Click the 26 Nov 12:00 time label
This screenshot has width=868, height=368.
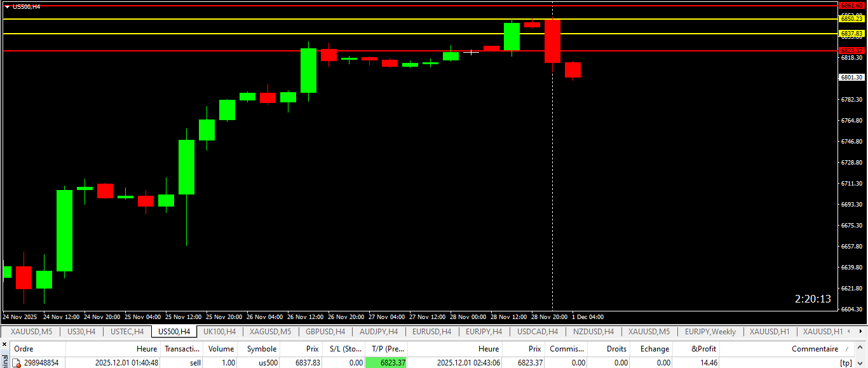pos(305,317)
